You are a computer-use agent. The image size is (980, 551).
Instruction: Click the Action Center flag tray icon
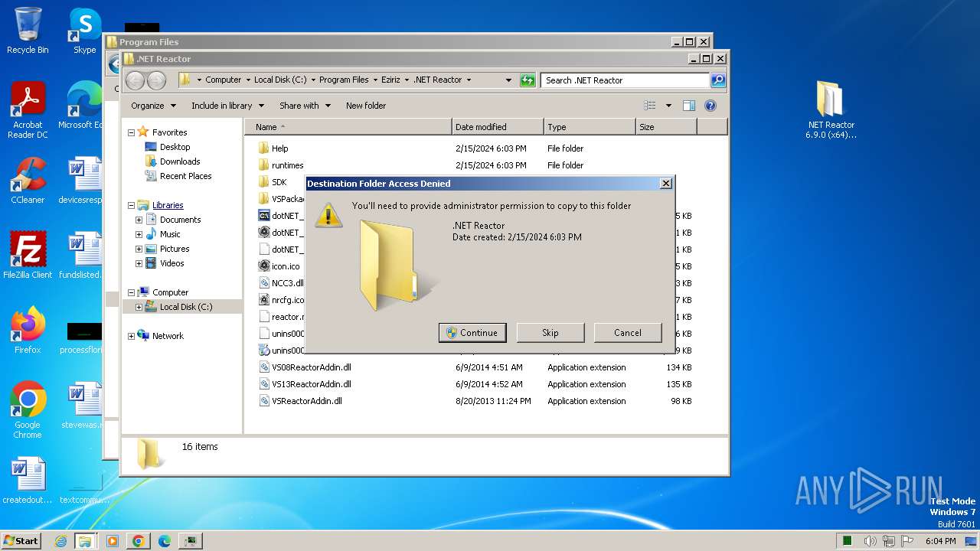907,541
